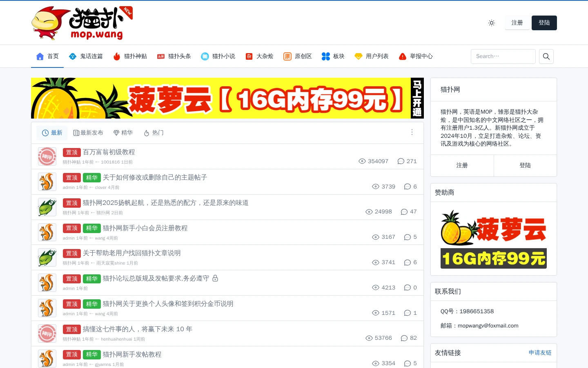
Task: Click 登陆 in the 猫扑网 sidebar card
Action: point(525,166)
